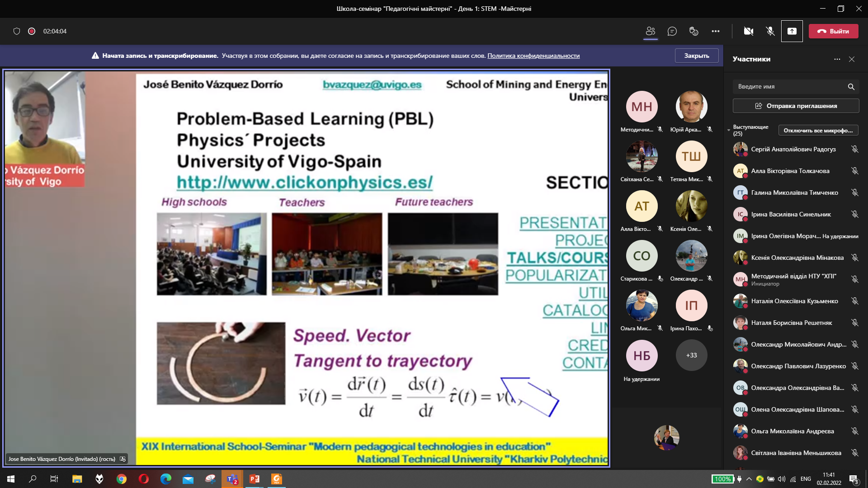Collapse the Выступающие (25) section

click(729, 130)
